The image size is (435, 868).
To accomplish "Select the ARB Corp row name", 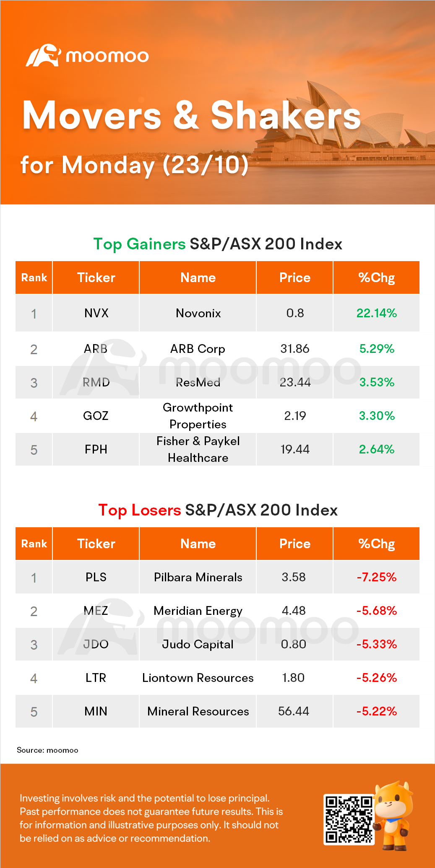I will click(198, 349).
